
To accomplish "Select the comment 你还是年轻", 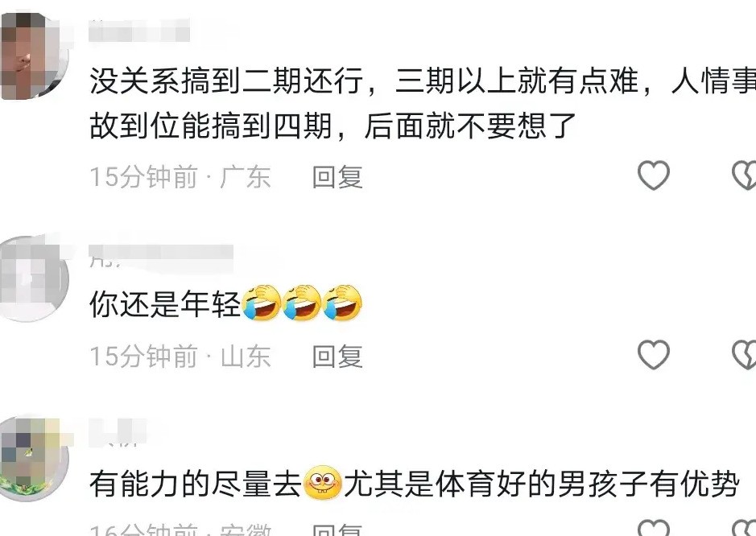I will click(x=164, y=303).
